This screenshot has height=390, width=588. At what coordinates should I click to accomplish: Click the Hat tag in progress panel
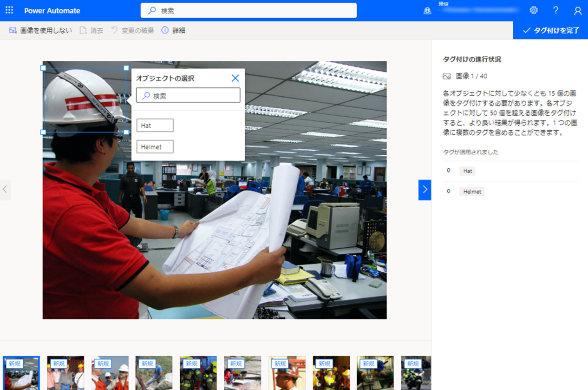468,171
